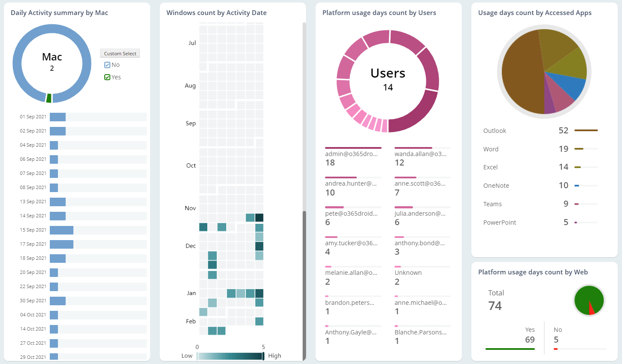Select the darkest cell in the November heatmap row
This screenshot has height=364, width=622.
(258, 217)
